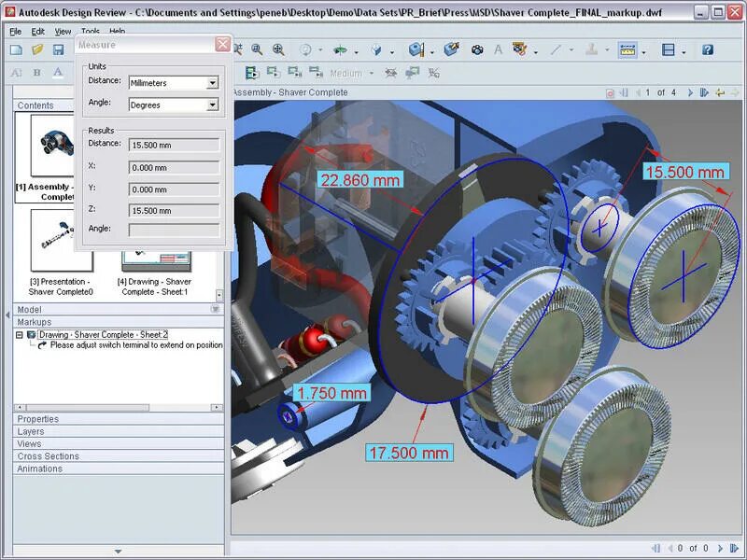
Task: Click the New file icon
Action: [17, 49]
